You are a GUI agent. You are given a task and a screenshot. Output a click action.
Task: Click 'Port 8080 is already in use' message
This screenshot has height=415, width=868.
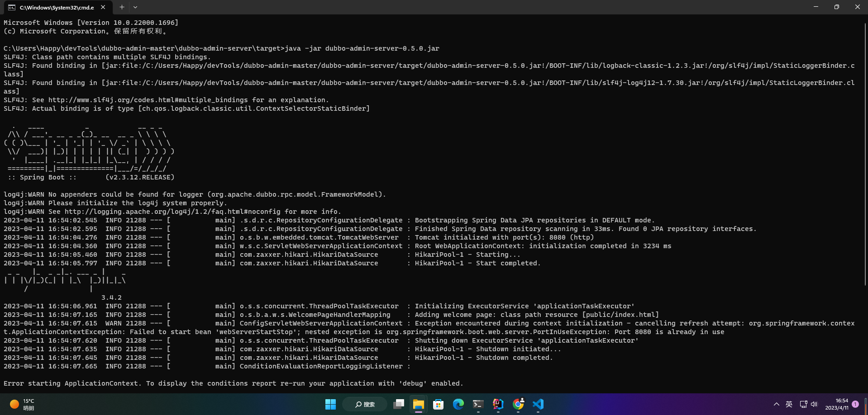pos(669,332)
